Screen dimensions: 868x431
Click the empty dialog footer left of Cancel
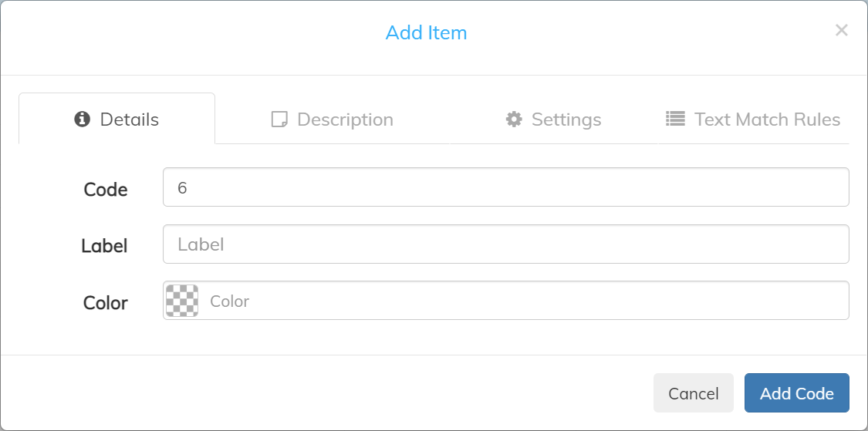(326, 392)
